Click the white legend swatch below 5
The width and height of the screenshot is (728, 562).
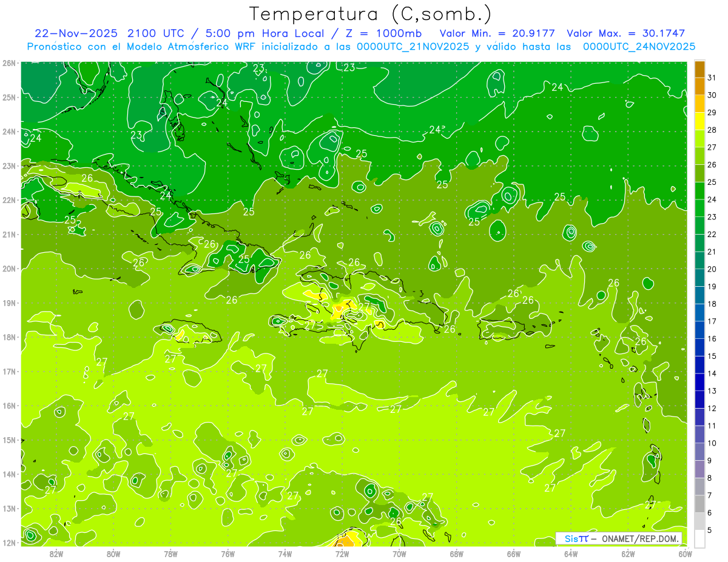pos(699,538)
